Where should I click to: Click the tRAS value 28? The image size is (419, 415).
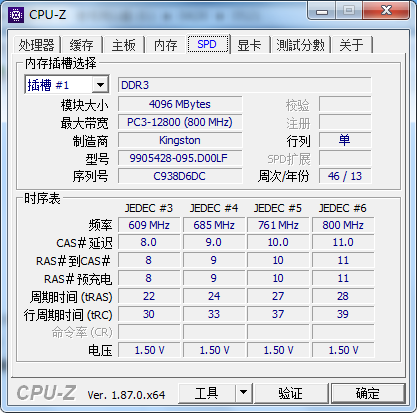pyautogui.click(x=343, y=296)
